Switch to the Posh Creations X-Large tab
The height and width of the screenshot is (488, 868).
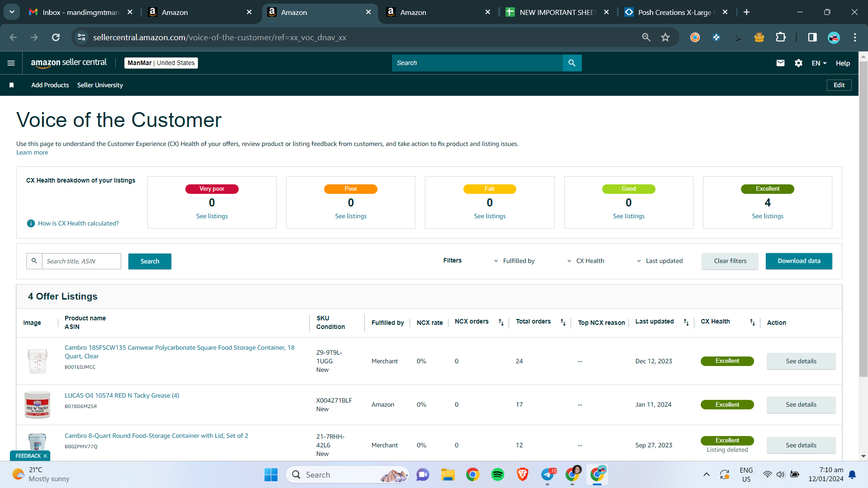tap(675, 12)
